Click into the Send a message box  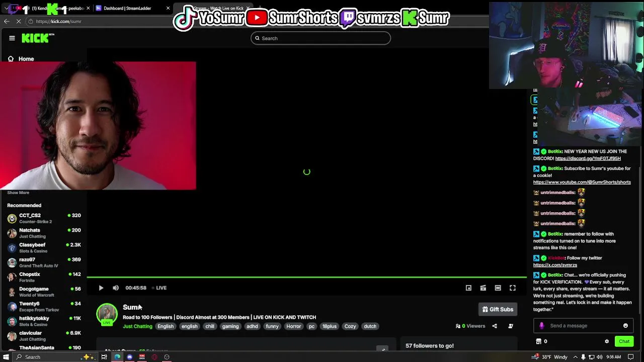pos(583,326)
